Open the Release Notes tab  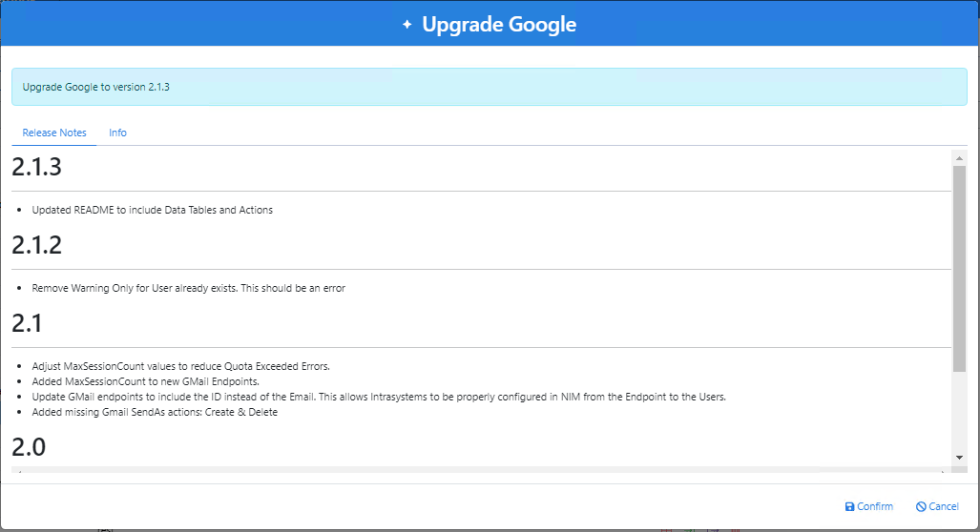54,133
